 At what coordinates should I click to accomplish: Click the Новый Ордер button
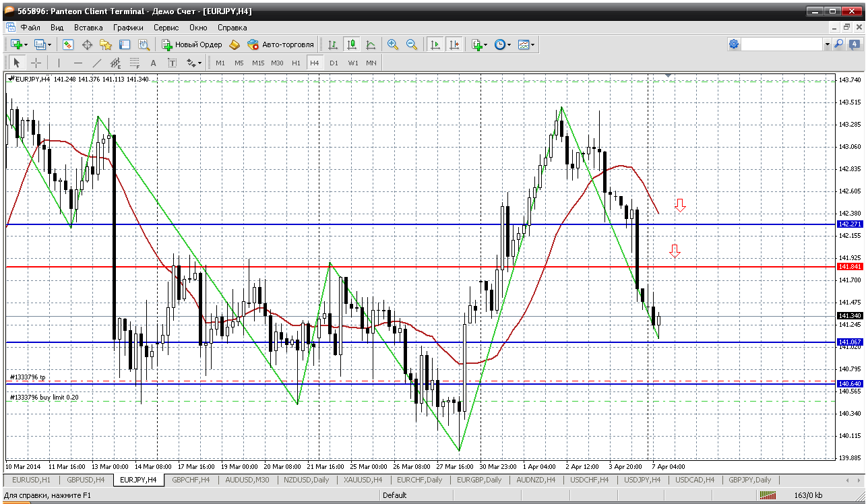tap(192, 44)
